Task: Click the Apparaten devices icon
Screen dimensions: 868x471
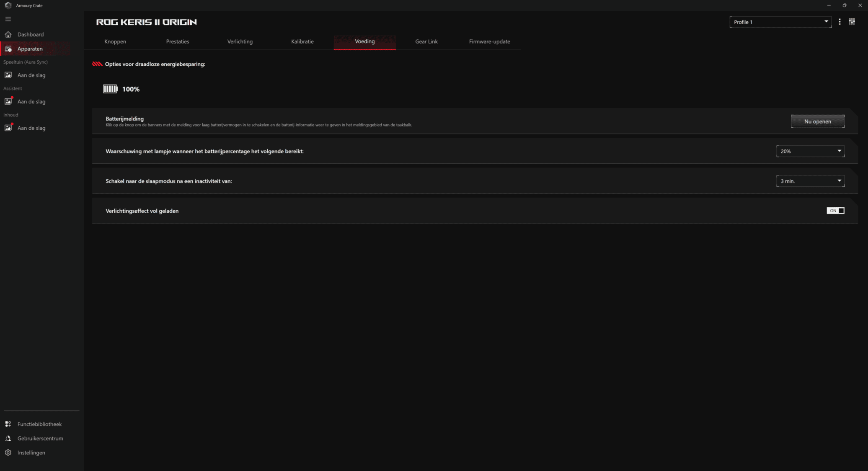Action: tap(8, 49)
